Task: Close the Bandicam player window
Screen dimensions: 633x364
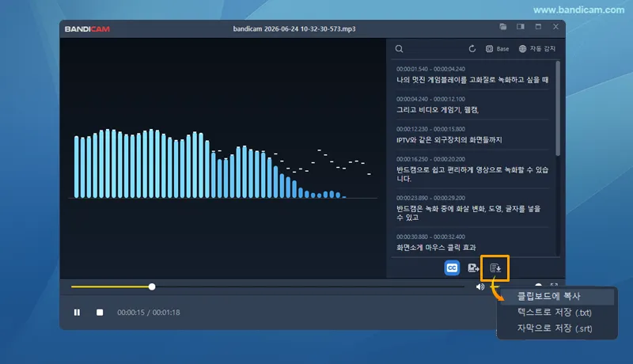Action: [556, 27]
